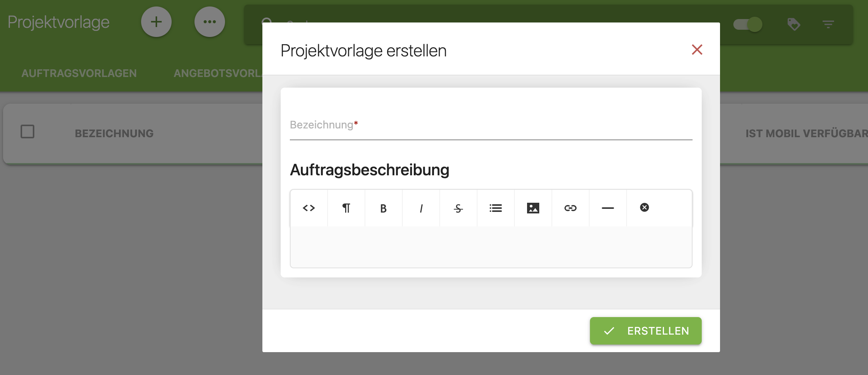Toggle italic formatting in editor
The height and width of the screenshot is (375, 868).
coord(421,208)
